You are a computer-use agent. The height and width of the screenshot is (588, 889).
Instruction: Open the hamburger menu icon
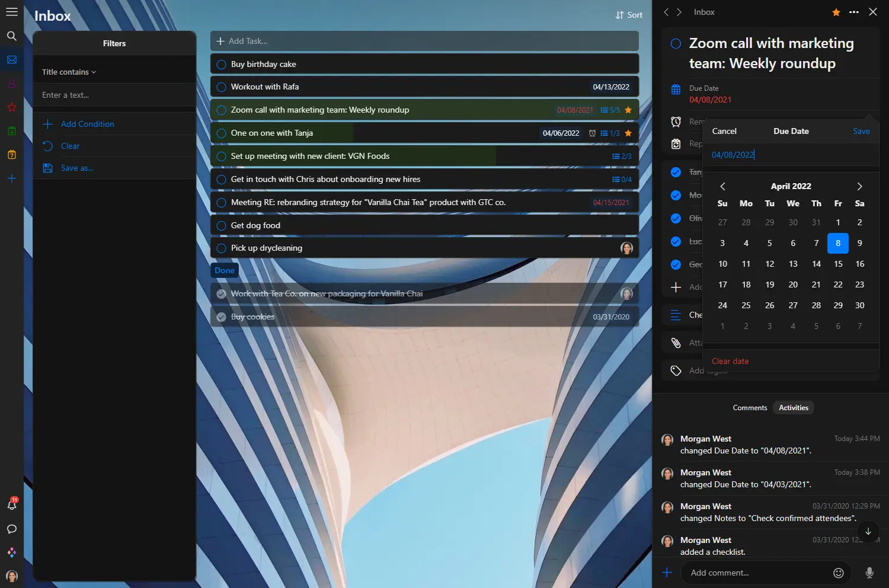click(11, 12)
